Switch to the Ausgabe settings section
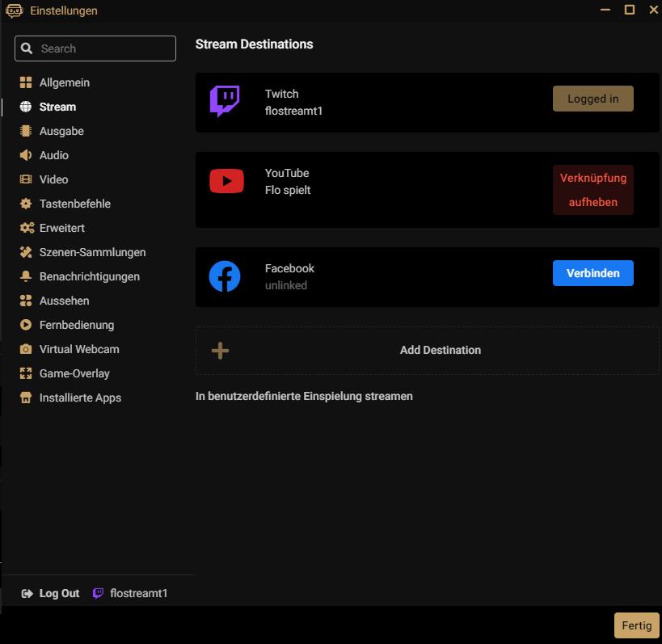The height and width of the screenshot is (644, 662). [61, 131]
